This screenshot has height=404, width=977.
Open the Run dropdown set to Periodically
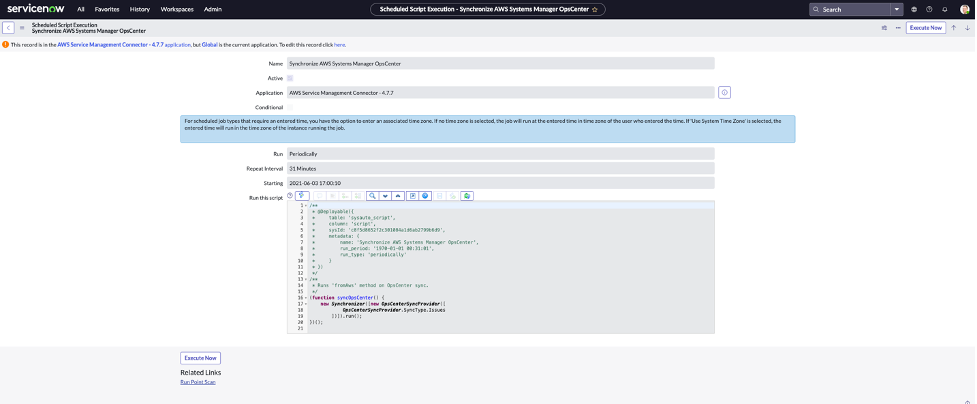click(500, 154)
